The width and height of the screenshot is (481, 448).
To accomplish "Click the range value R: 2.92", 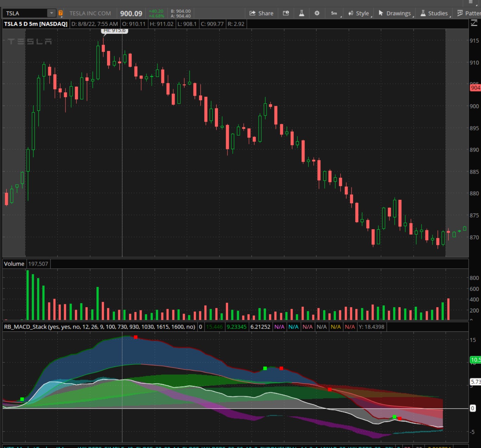I will pyautogui.click(x=236, y=24).
